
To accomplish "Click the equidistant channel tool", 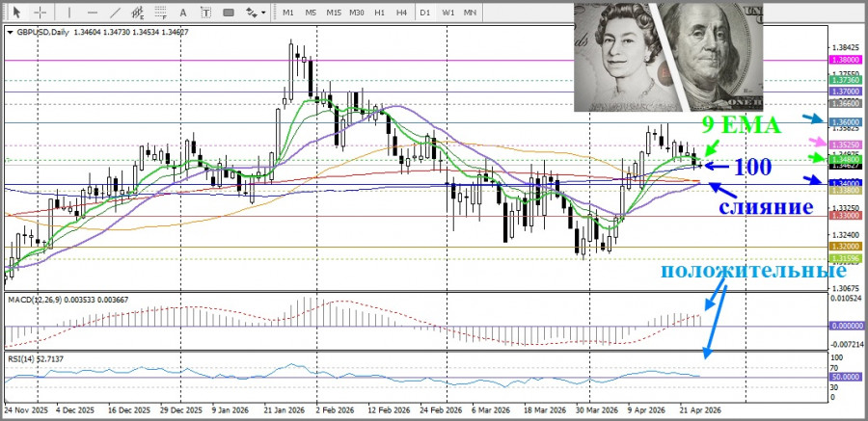I will tap(138, 12).
